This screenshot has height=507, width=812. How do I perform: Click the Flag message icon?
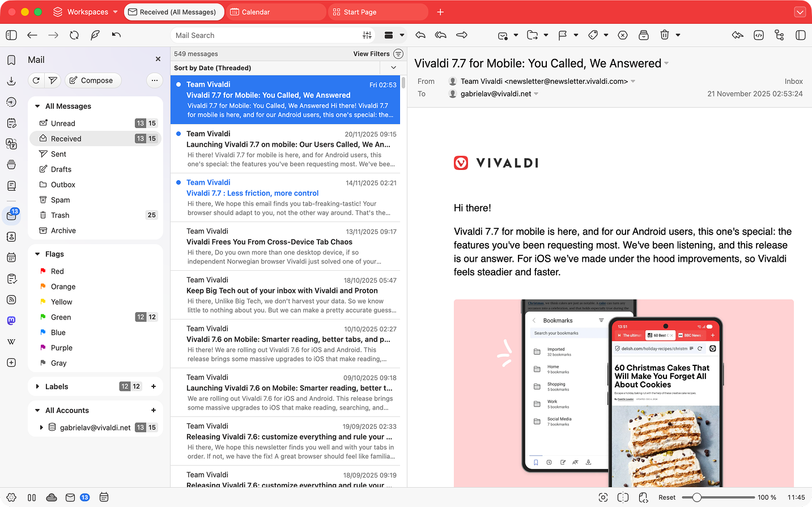pyautogui.click(x=562, y=35)
